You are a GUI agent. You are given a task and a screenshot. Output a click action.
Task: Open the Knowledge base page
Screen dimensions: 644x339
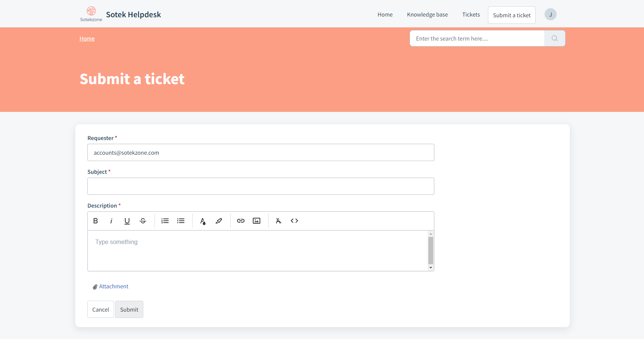coord(427,14)
